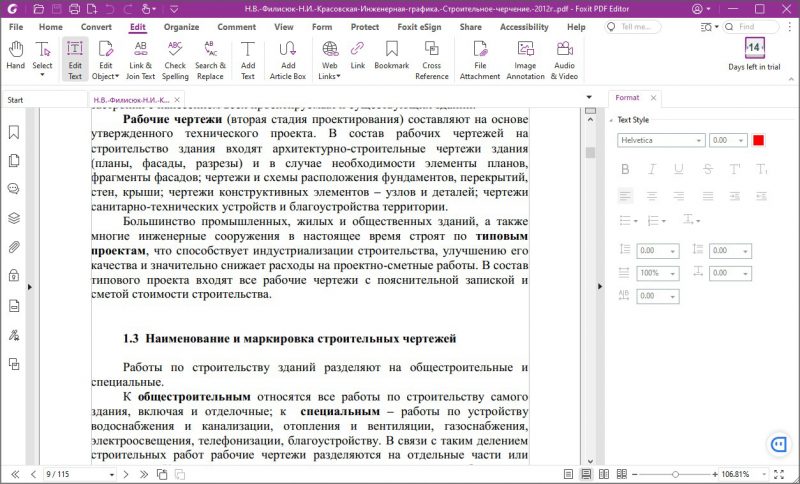
Task: Add a Bookmark from the ribbon
Action: [x=392, y=55]
